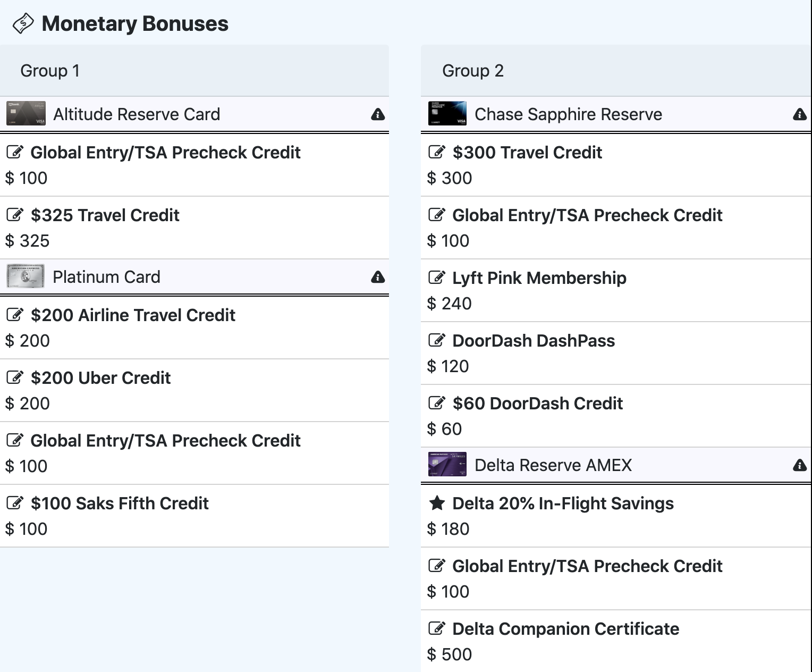Click the Altitude Reserve Card image
This screenshot has width=812, height=672.
(x=26, y=113)
